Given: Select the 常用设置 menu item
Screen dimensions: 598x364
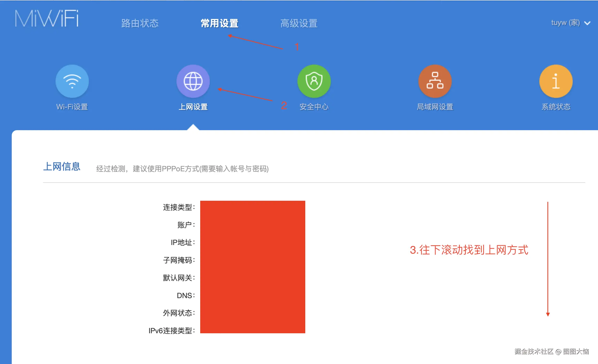Looking at the screenshot, I should 219,23.
